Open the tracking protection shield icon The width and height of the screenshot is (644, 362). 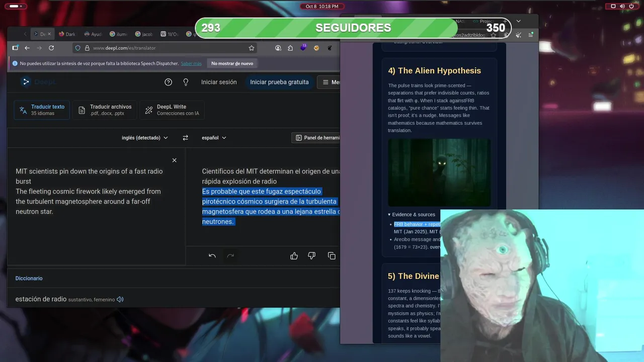(x=77, y=48)
